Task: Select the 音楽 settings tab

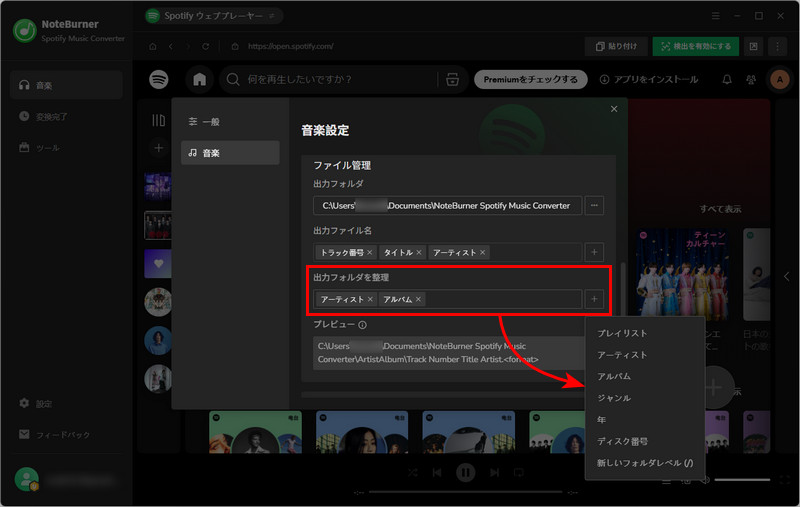Action: [x=230, y=153]
